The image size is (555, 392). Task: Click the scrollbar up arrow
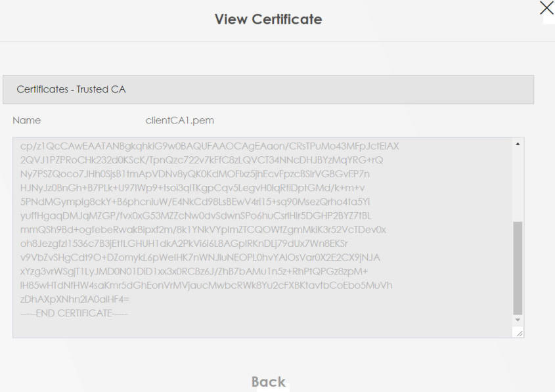coord(518,143)
